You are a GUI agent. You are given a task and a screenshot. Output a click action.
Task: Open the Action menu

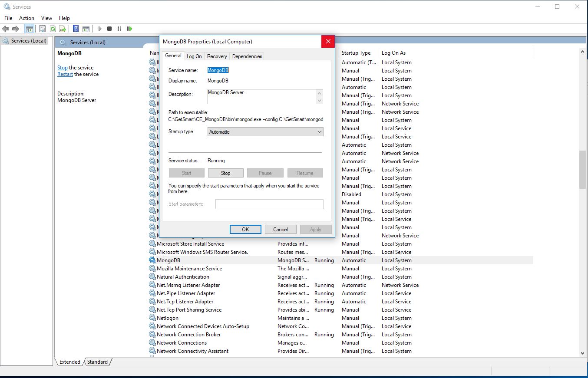26,18
